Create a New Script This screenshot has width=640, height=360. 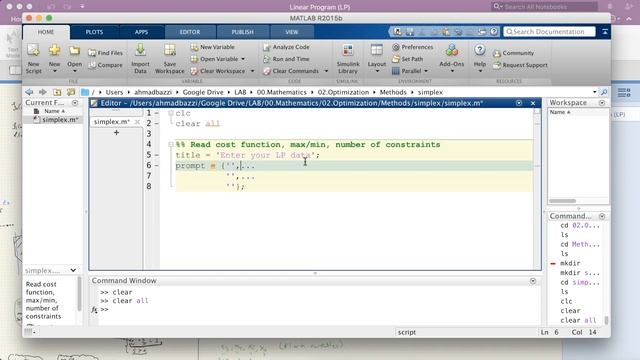click(33, 59)
